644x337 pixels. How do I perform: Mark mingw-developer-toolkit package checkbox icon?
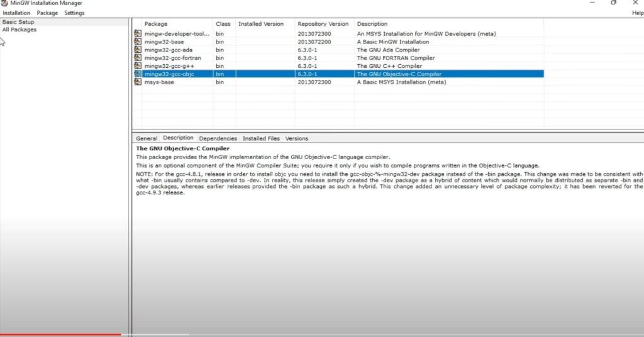[138, 34]
